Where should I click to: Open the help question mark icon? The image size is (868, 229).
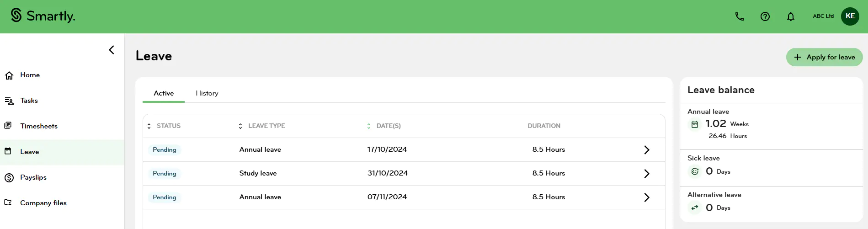click(x=765, y=16)
